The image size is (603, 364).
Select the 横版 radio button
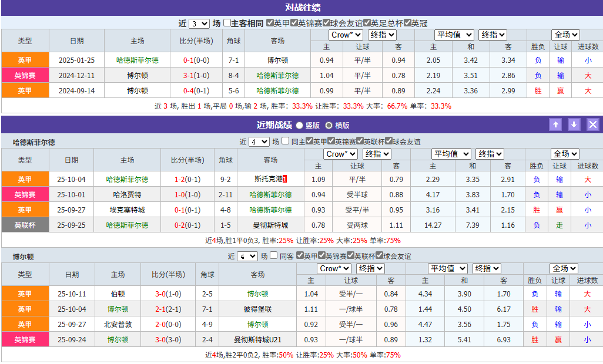pyautogui.click(x=329, y=125)
